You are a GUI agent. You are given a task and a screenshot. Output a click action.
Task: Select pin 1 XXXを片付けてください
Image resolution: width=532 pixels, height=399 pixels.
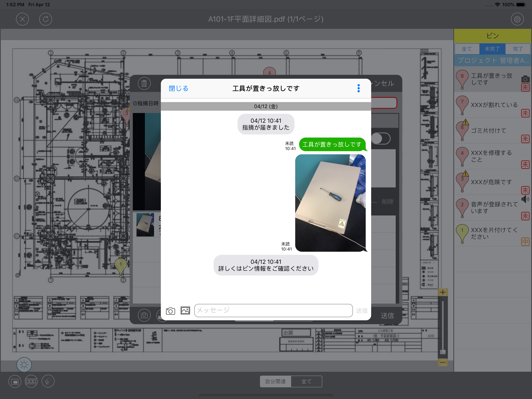[492, 234]
